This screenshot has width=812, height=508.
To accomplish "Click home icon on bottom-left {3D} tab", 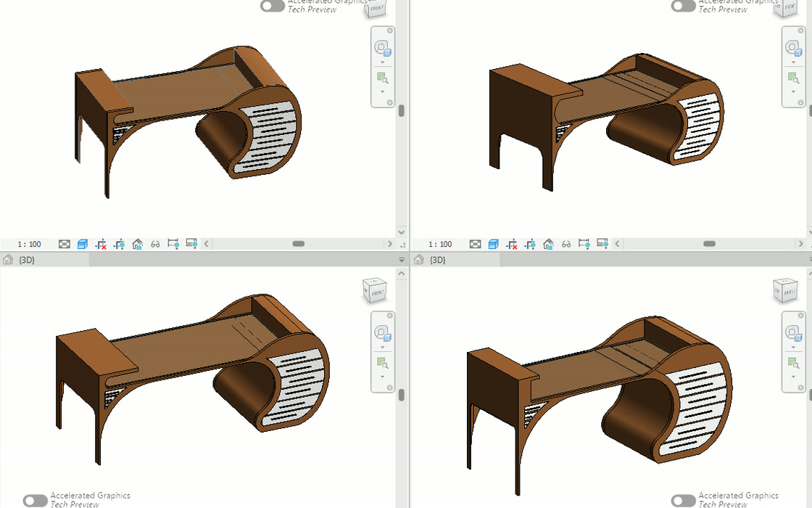I will point(8,260).
